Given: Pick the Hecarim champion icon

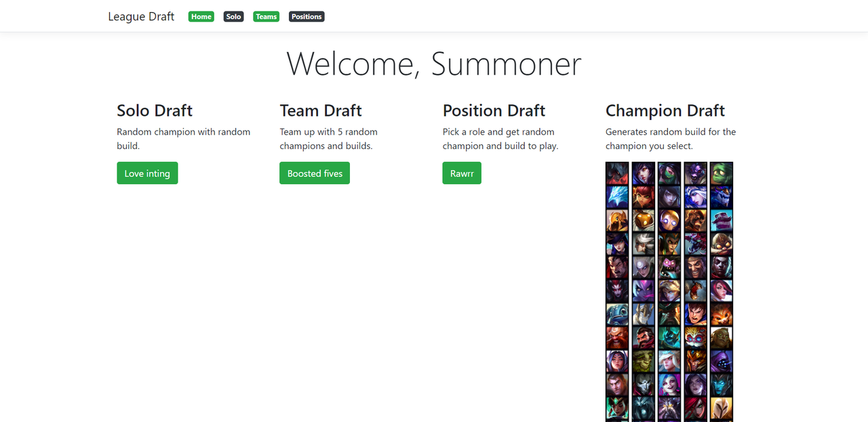Looking at the screenshot, I should (x=669, y=337).
